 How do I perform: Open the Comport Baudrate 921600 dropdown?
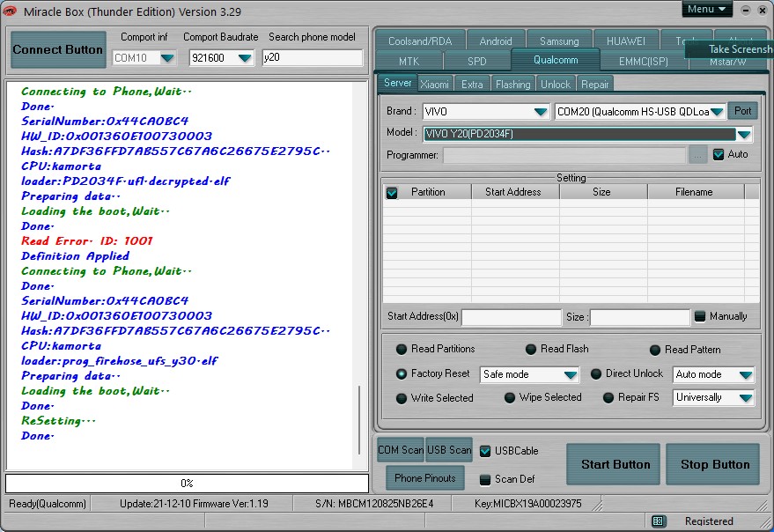point(245,58)
